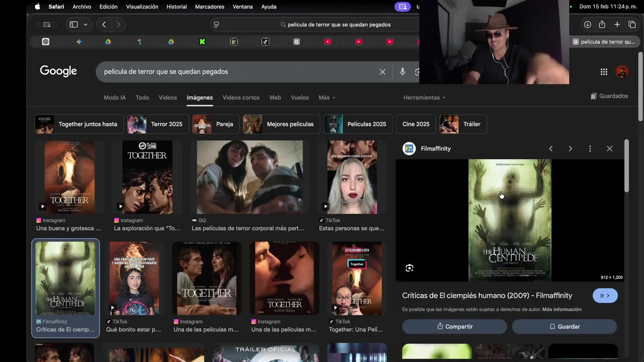Go to the Google homepage logo

[x=58, y=71]
